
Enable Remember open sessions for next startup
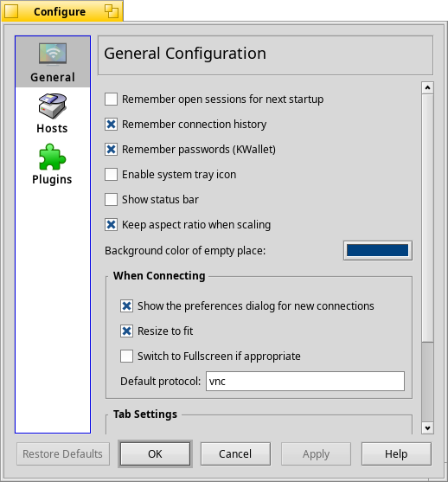point(111,100)
